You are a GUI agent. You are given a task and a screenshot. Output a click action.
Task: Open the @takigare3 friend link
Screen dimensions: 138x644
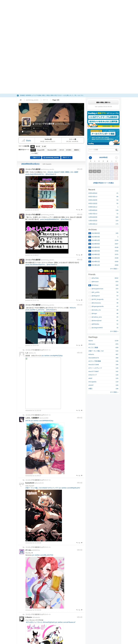coord(95,296)
